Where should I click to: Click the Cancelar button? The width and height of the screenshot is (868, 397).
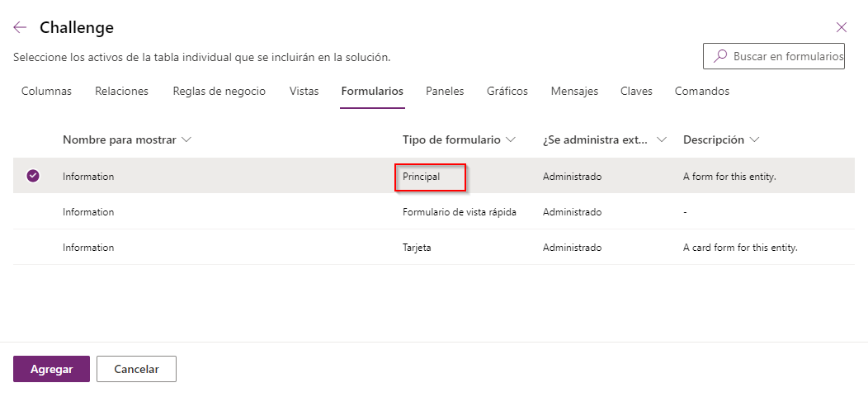[136, 369]
